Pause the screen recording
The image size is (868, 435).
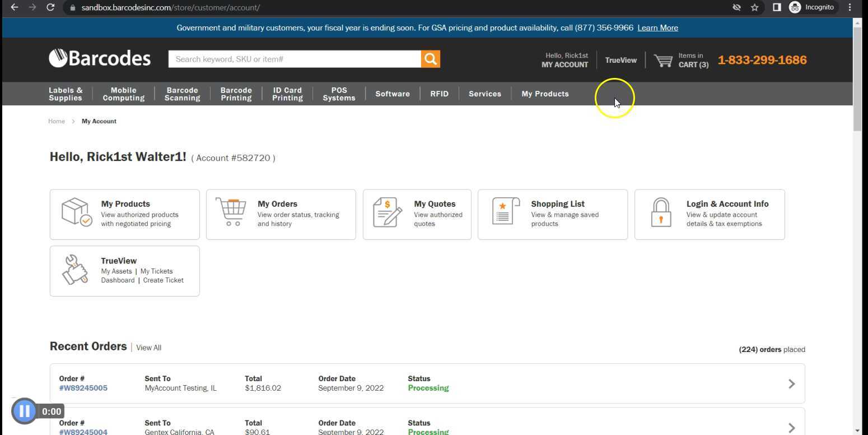pyautogui.click(x=25, y=411)
